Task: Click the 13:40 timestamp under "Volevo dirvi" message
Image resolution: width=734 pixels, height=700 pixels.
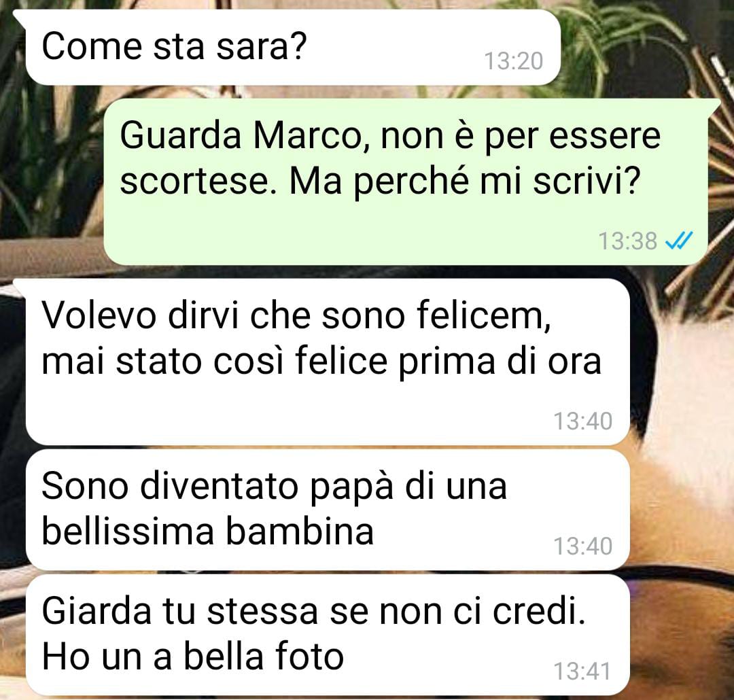Action: point(583,421)
